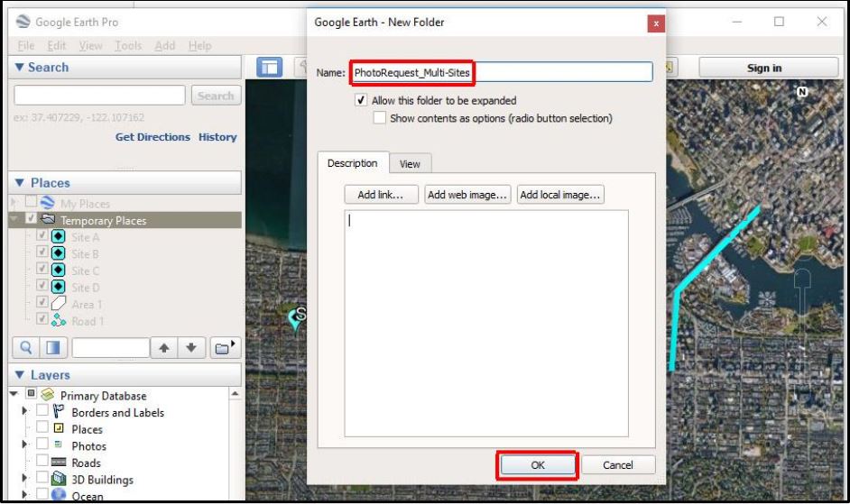Confirm the new folder with OK

pos(538,465)
